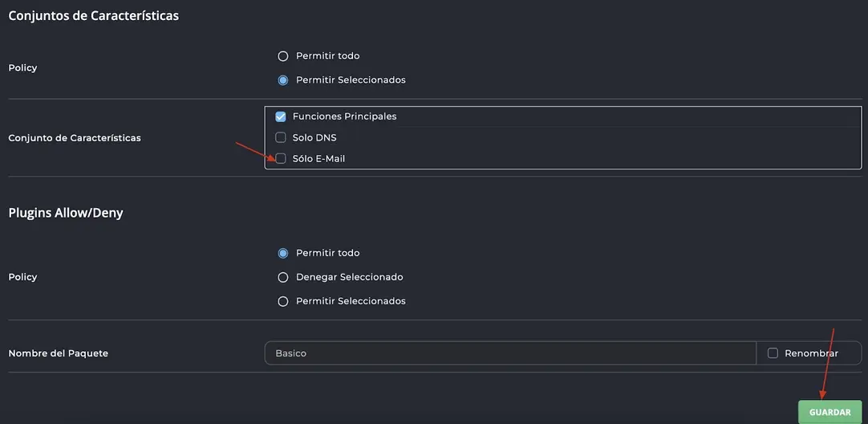Click the Denegar Seleccionado label text
868x424 pixels.
tap(349, 276)
